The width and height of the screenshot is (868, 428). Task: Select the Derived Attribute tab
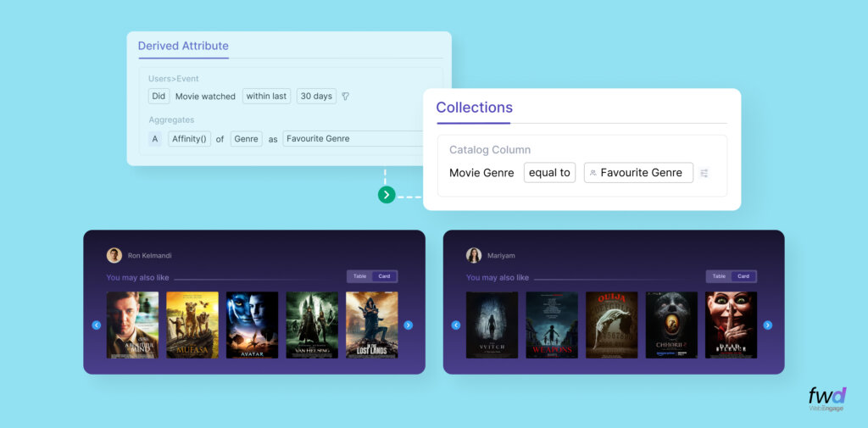[183, 46]
